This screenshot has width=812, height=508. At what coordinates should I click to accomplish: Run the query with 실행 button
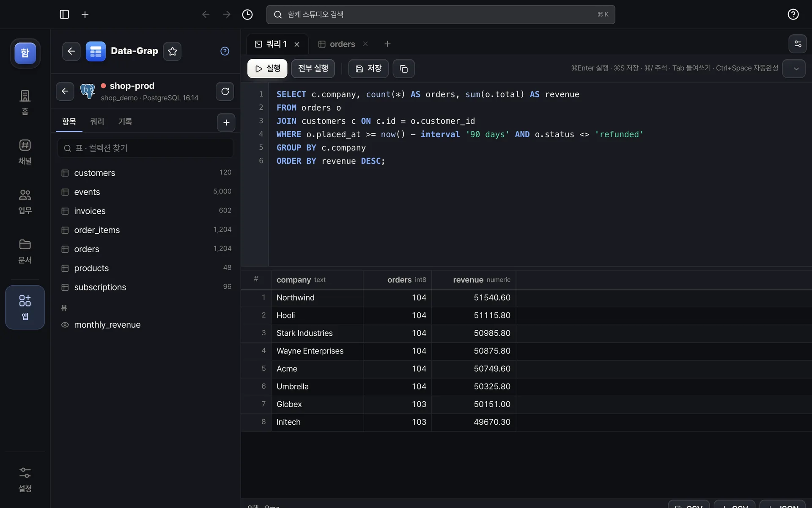pyautogui.click(x=267, y=69)
